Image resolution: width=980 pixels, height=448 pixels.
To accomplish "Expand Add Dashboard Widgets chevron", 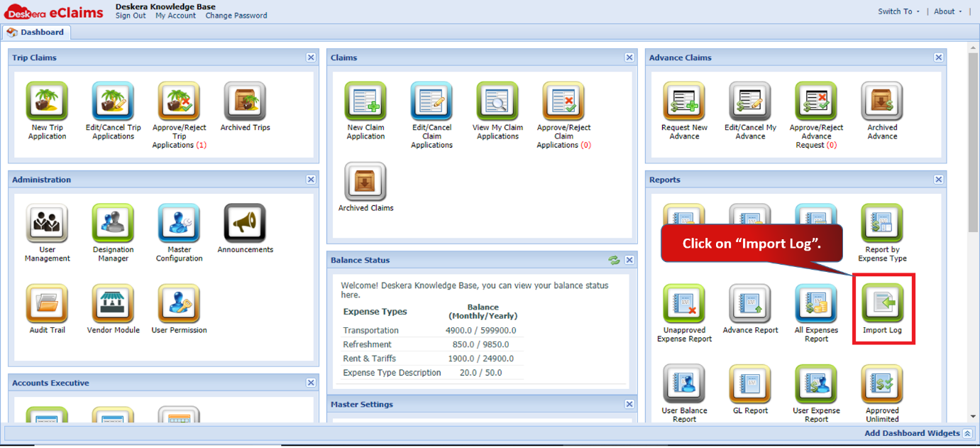I will tap(967, 433).
